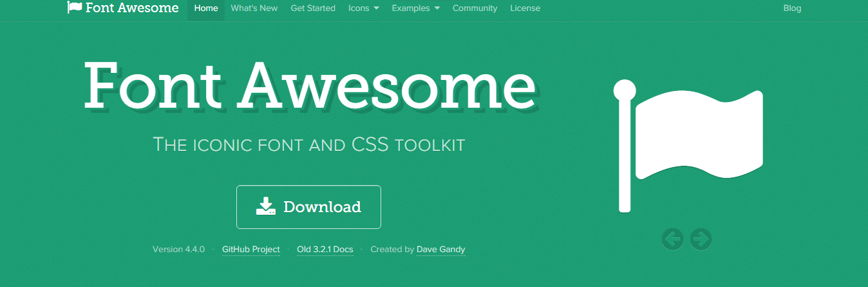This screenshot has width=868, height=287.
Task: Click the iconic font and CSS toolkit tagline
Action: (x=309, y=144)
